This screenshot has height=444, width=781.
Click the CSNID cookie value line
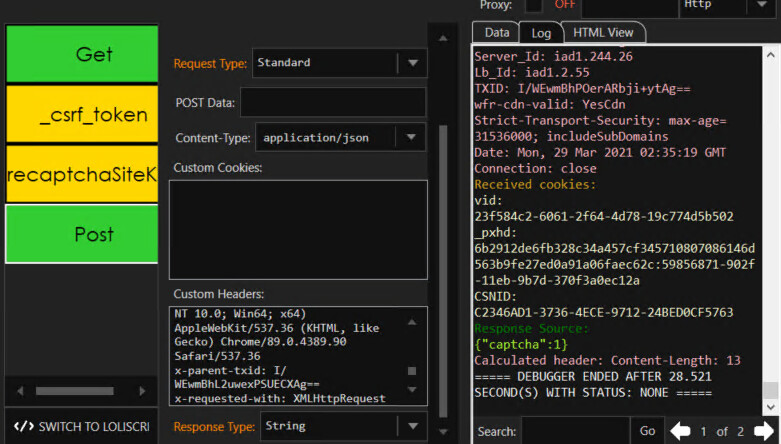pos(604,312)
